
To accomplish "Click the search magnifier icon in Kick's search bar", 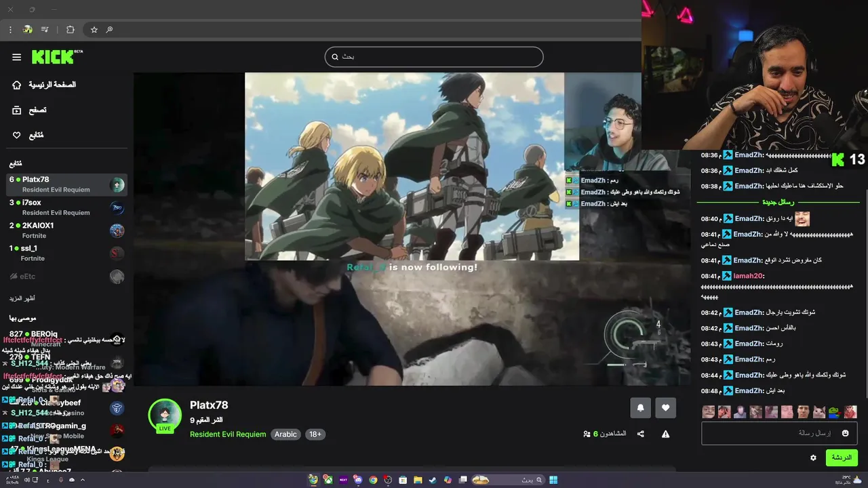I will point(335,57).
